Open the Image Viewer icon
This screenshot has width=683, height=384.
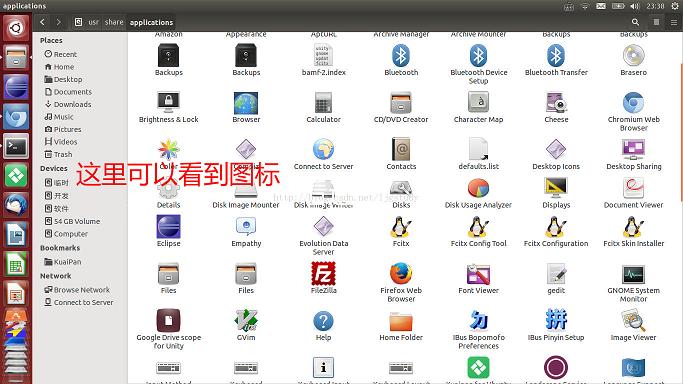tap(633, 320)
